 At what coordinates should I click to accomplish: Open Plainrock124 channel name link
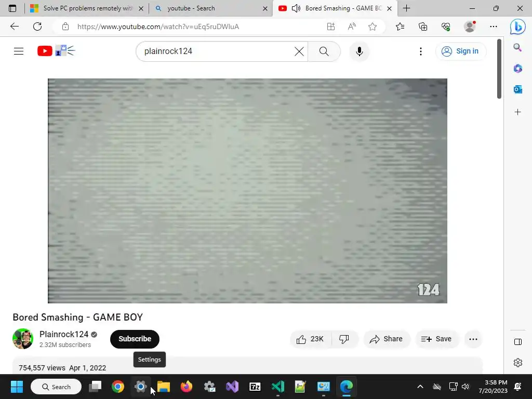(x=64, y=334)
